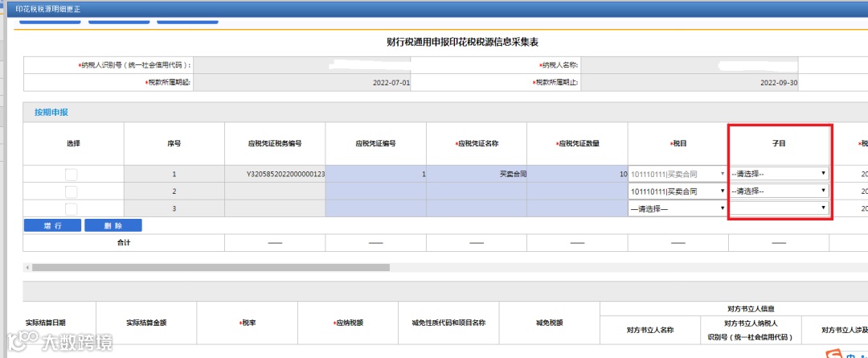
Task: Open the 子目 dropdown in row 2
Action: pos(779,191)
